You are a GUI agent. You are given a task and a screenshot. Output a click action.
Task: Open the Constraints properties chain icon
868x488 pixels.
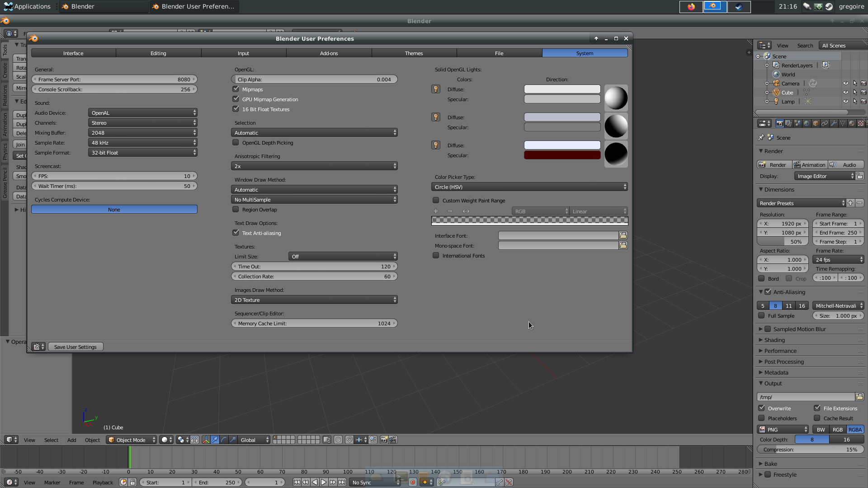click(x=825, y=123)
